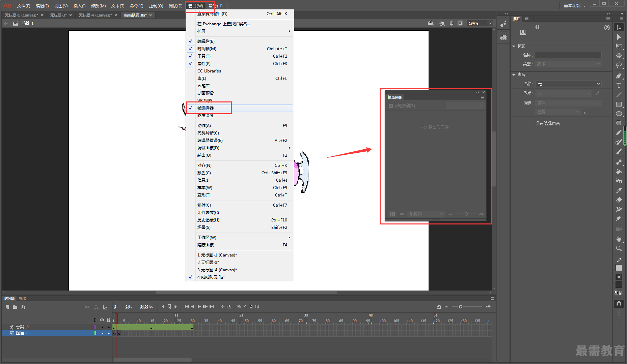
Task: Open the sound 名称 dropdown showing 无
Action: tap(569, 84)
